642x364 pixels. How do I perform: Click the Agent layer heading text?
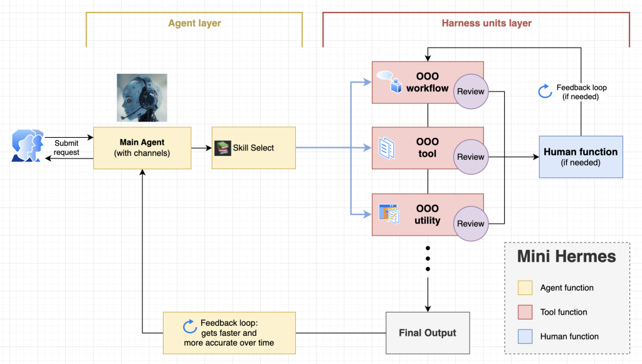pyautogui.click(x=194, y=23)
